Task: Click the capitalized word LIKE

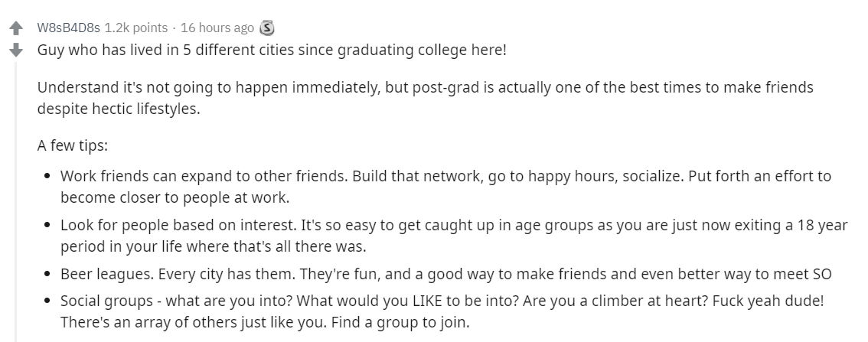Action: pos(428,301)
